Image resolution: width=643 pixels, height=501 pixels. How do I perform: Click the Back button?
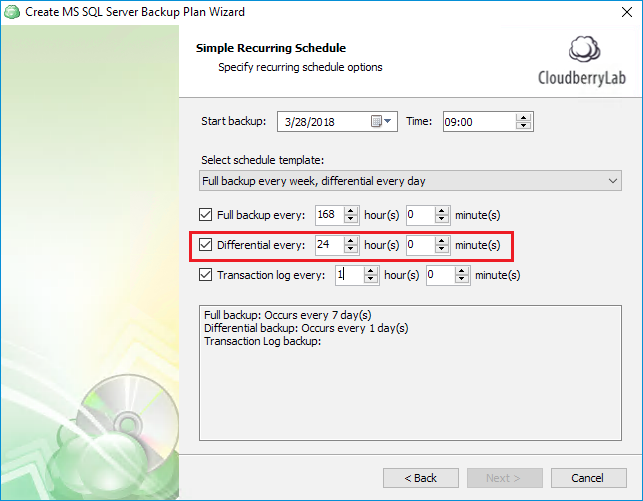(421, 478)
